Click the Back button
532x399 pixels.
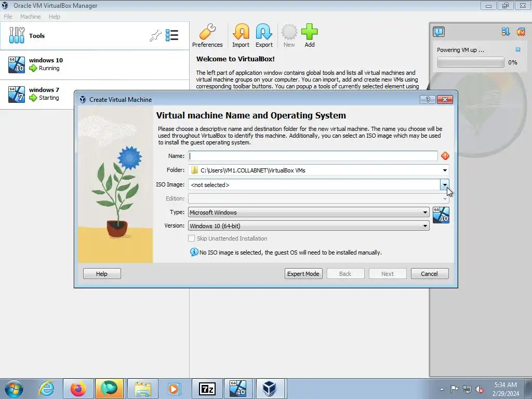click(x=345, y=273)
